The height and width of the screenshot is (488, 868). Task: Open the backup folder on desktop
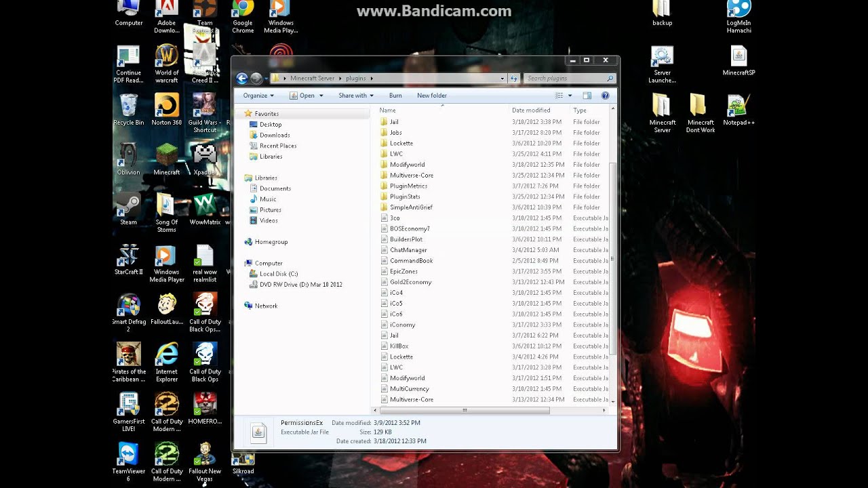[x=662, y=14]
